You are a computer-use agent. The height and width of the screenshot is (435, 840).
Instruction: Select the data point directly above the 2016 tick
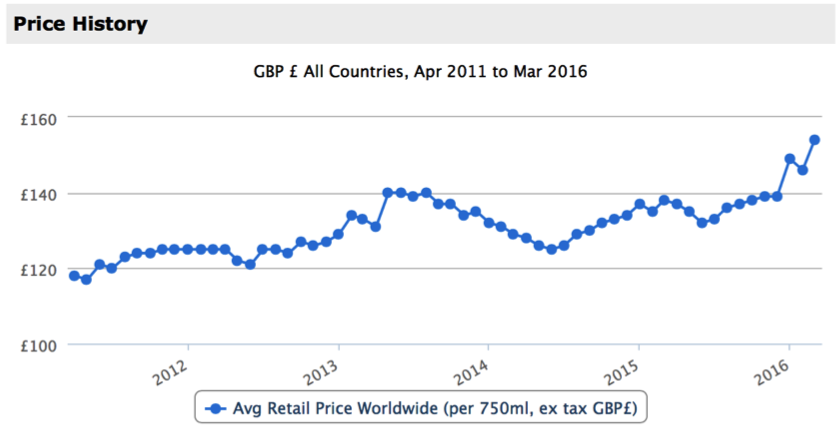coord(790,159)
